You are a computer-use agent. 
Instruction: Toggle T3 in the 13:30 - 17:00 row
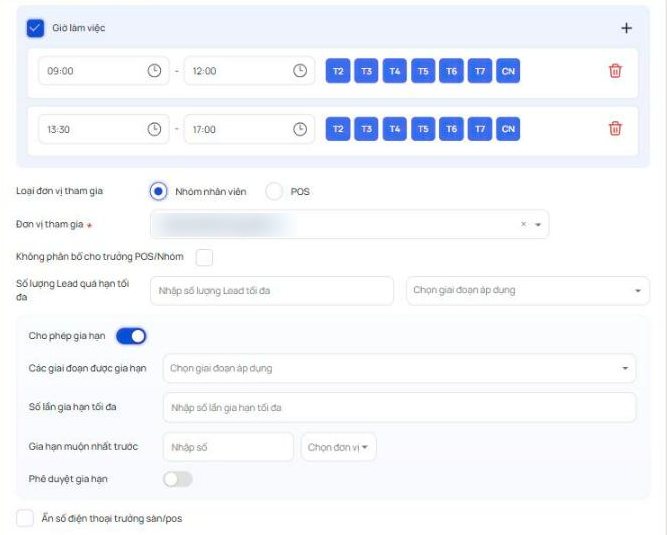coord(366,129)
